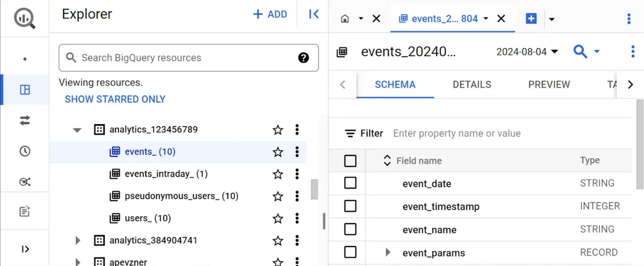Close the home tab
Image resolution: width=644 pixels, height=266 pixels.
pyautogui.click(x=376, y=19)
